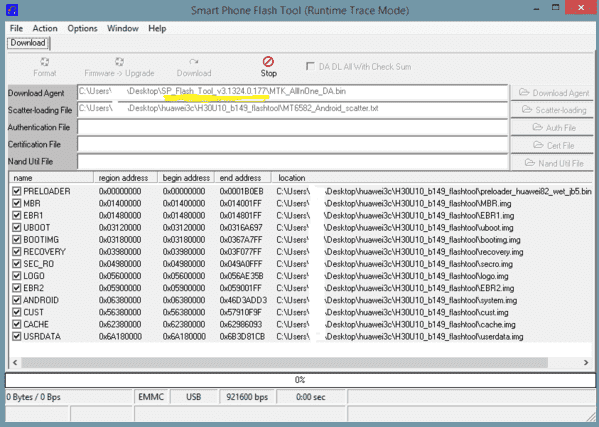Click the EMMC status bar entry
Viewport: 599px width, 427px height.
(151, 397)
